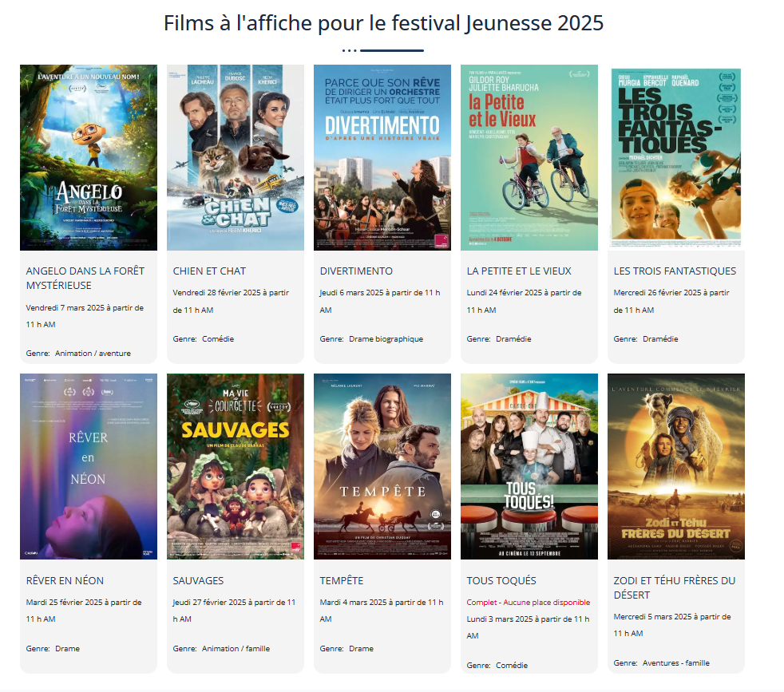Screen dimensions: 784x692
Task: Click the RÊVER EN NÉON title
Action: coord(65,580)
